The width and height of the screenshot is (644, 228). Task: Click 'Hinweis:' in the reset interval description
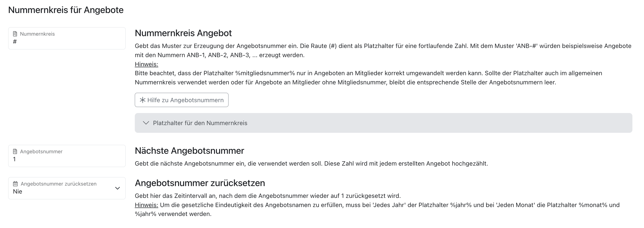(x=146, y=205)
